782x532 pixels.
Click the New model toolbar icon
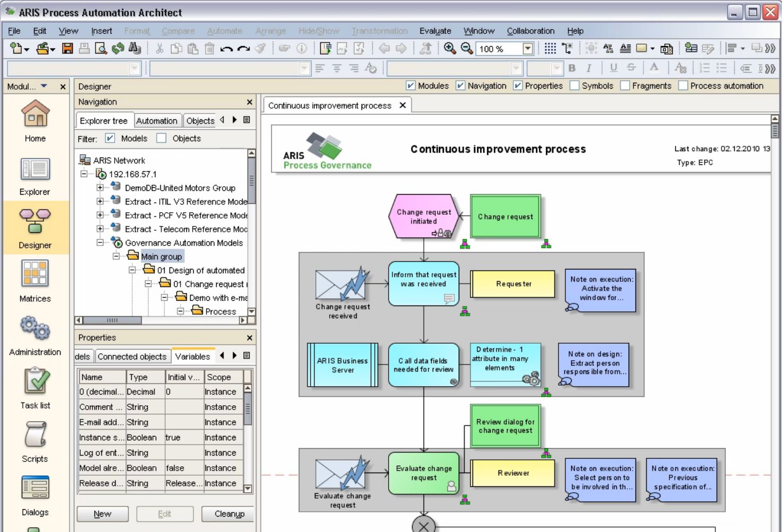(x=16, y=48)
